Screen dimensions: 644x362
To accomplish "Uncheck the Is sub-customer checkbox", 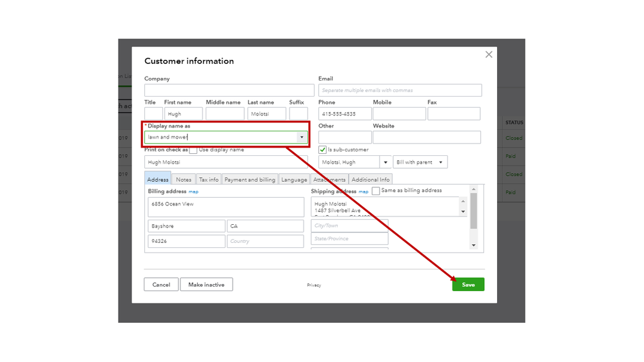I will tap(322, 150).
